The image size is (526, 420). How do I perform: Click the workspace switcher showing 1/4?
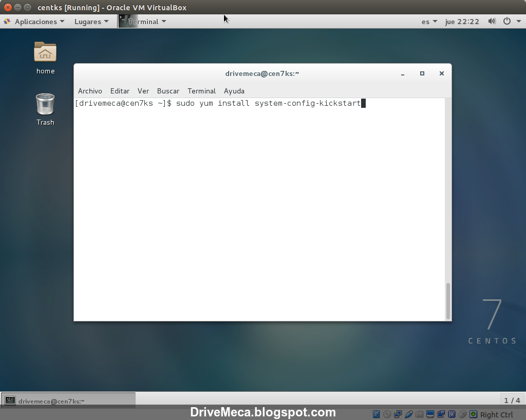pos(512,400)
